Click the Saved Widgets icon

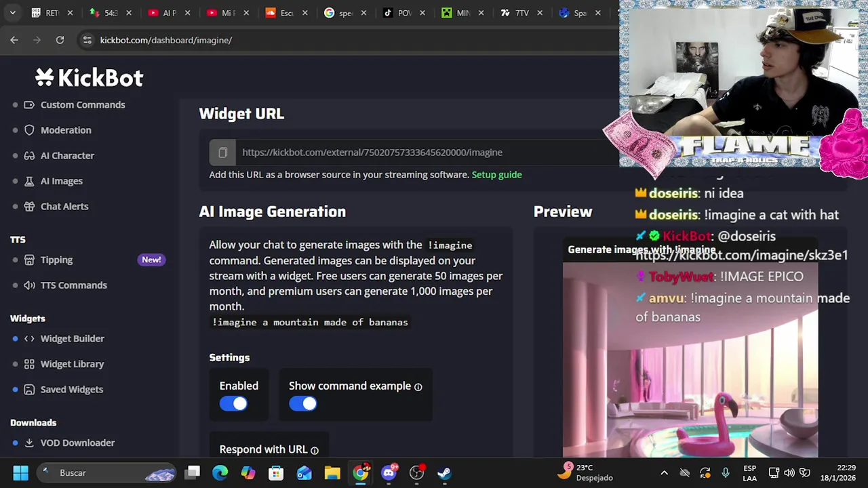pyautogui.click(x=29, y=389)
